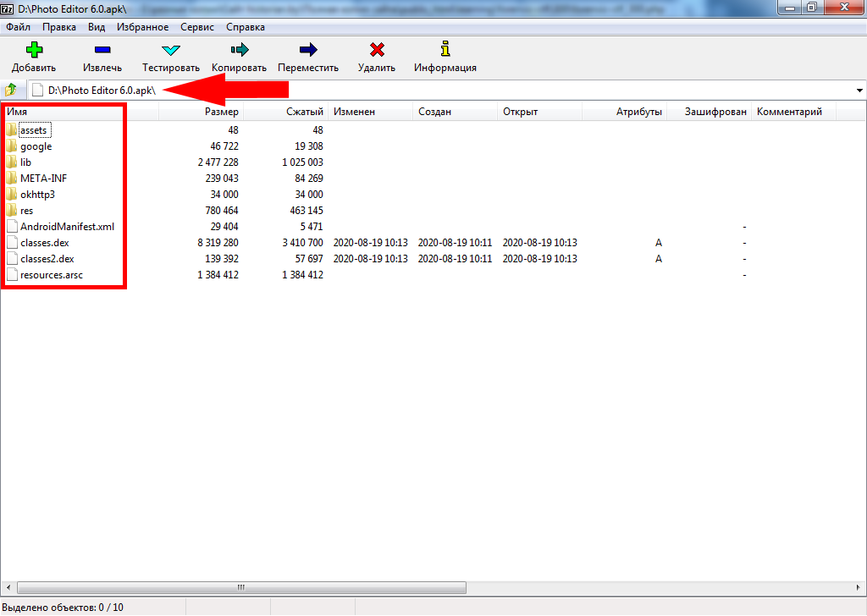Open the Файл menu
The image size is (867, 616).
18,27
